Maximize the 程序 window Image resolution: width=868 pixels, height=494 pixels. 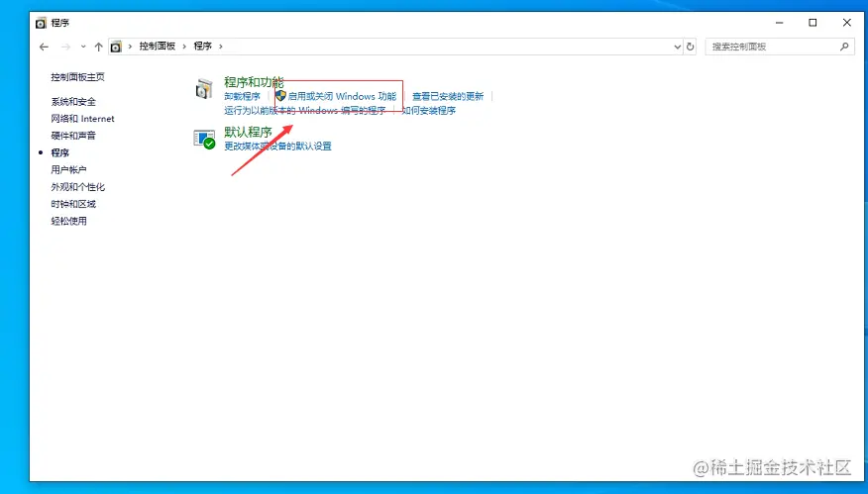(813, 23)
